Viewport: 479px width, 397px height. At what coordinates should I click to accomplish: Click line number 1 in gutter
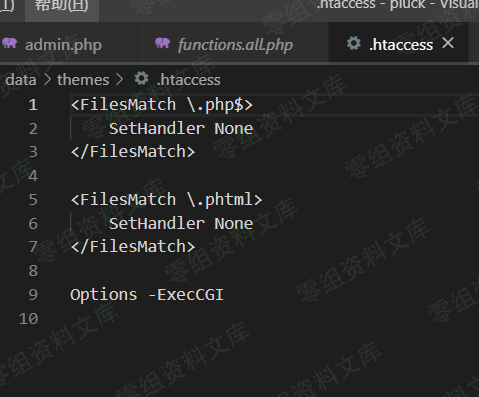pos(33,105)
